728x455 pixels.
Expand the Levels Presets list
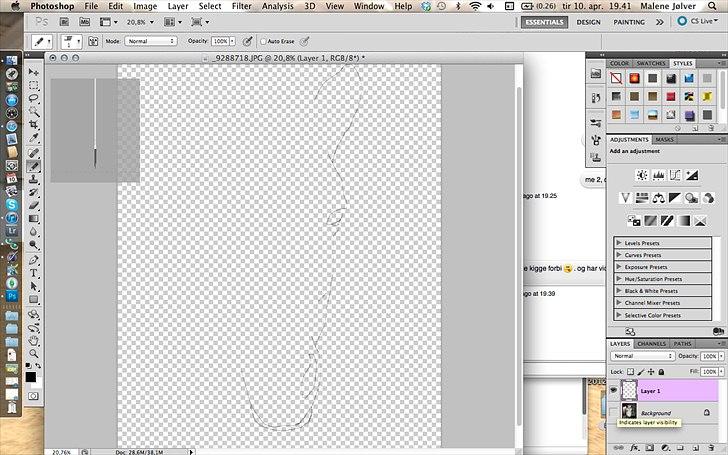click(619, 243)
